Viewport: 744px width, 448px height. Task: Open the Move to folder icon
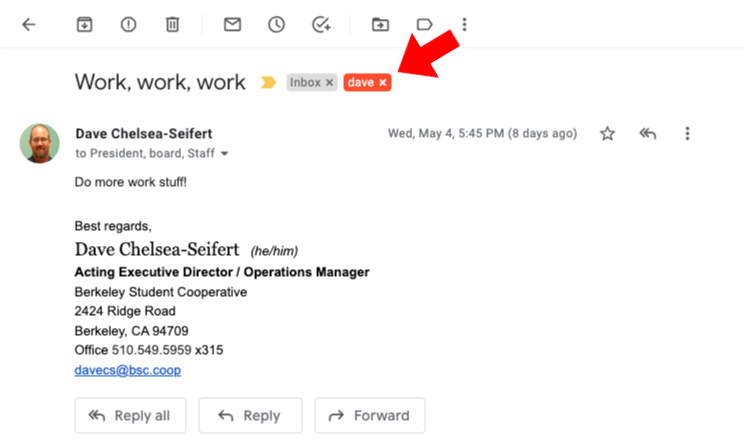coord(380,24)
